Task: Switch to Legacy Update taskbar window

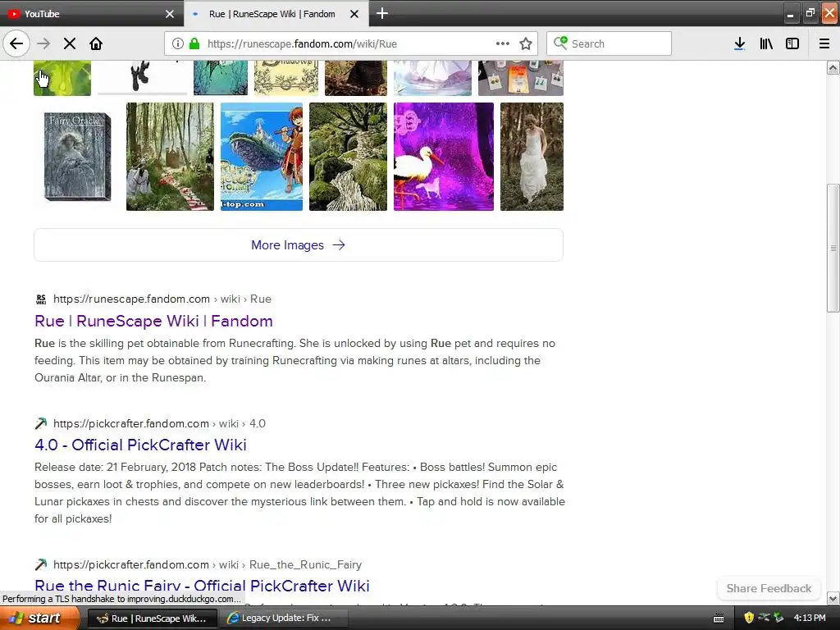Action: click(x=284, y=619)
